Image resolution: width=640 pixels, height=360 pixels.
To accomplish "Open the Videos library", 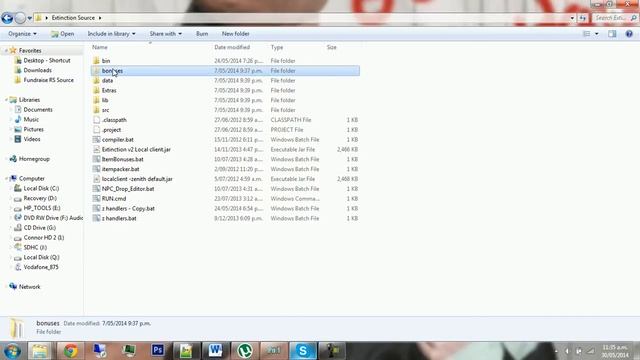I will [32, 139].
